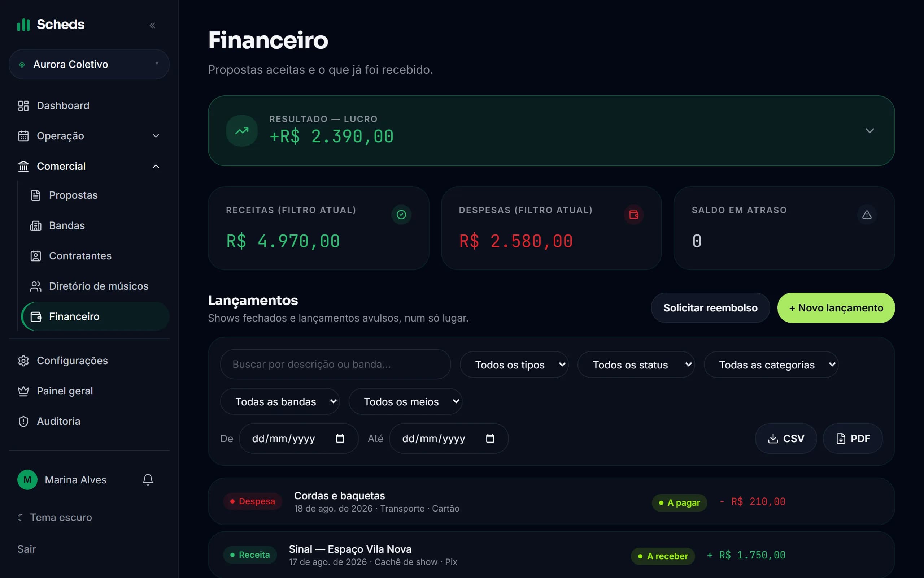
Task: Click the wallet icon on the Despesas card
Action: click(x=634, y=215)
